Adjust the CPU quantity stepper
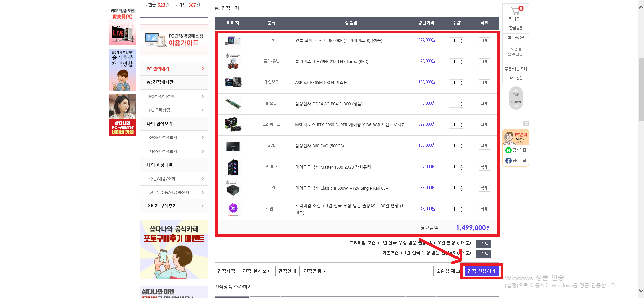This screenshot has height=298, width=644. (461, 41)
